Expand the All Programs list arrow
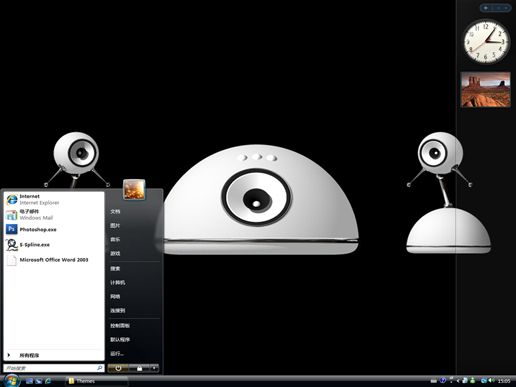The width and height of the screenshot is (516, 387). tap(9, 355)
